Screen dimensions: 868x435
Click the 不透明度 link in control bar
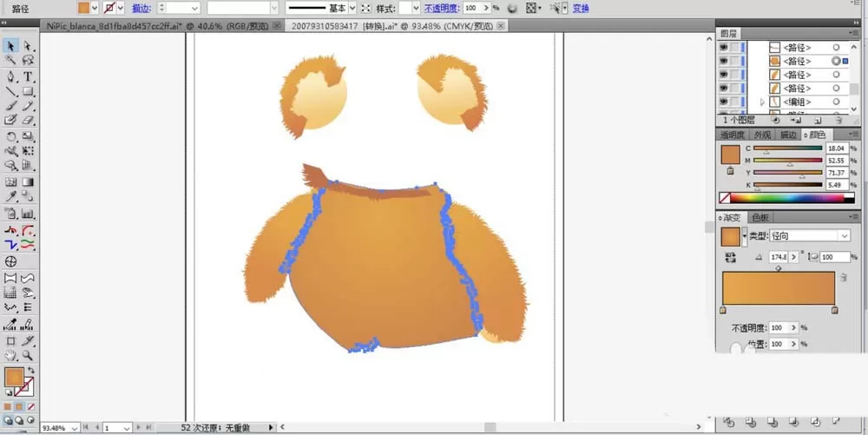pyautogui.click(x=443, y=9)
